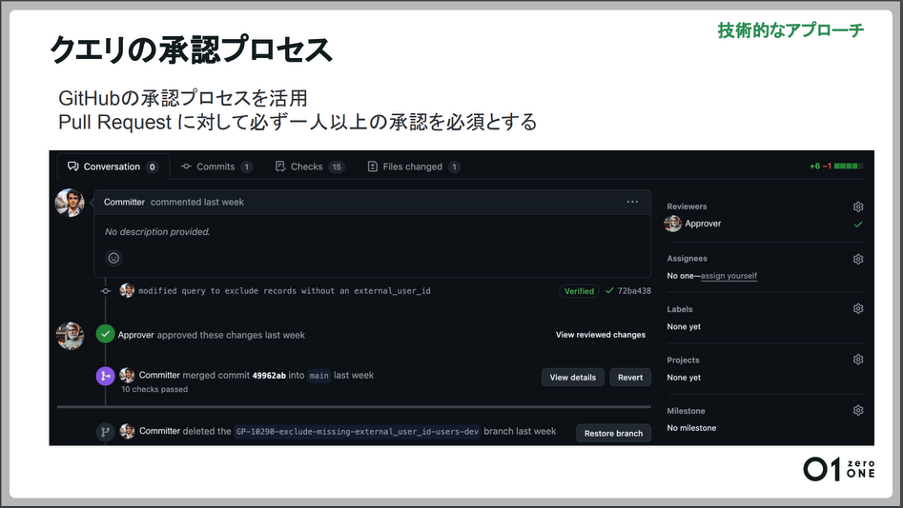Open the Labels settings gear
904x508 pixels.
pyautogui.click(x=857, y=309)
